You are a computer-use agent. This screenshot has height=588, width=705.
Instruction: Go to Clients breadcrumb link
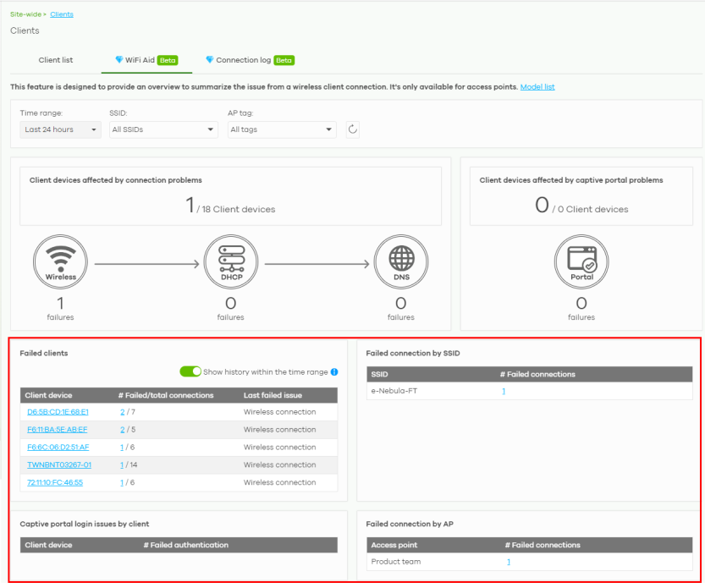[x=62, y=14]
